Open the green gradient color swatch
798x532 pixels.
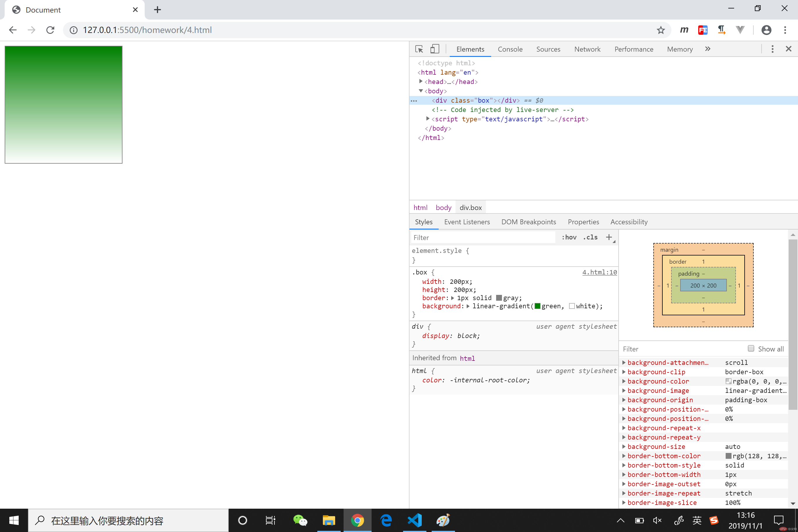click(x=538, y=306)
